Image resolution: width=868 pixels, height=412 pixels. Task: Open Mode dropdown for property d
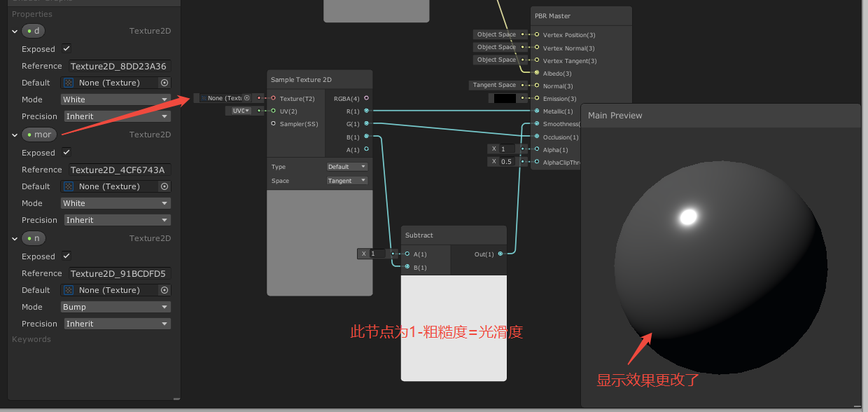click(x=115, y=99)
